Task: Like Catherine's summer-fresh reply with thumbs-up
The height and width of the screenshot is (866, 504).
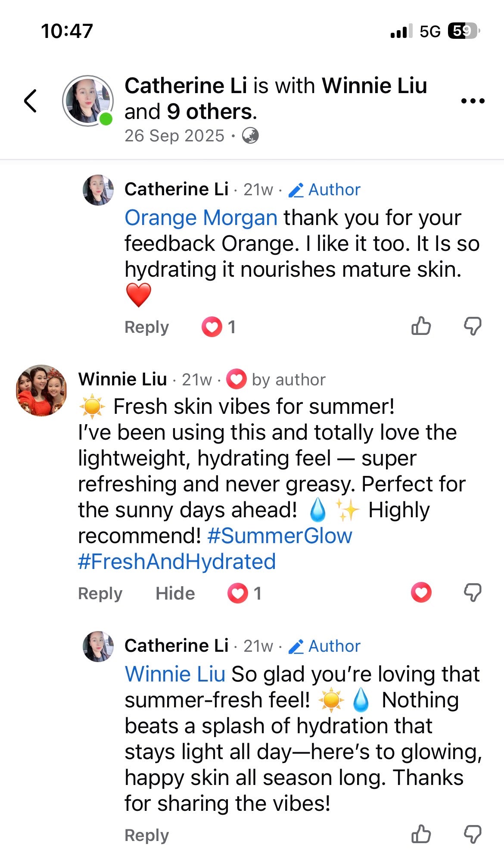Action: 421,834
